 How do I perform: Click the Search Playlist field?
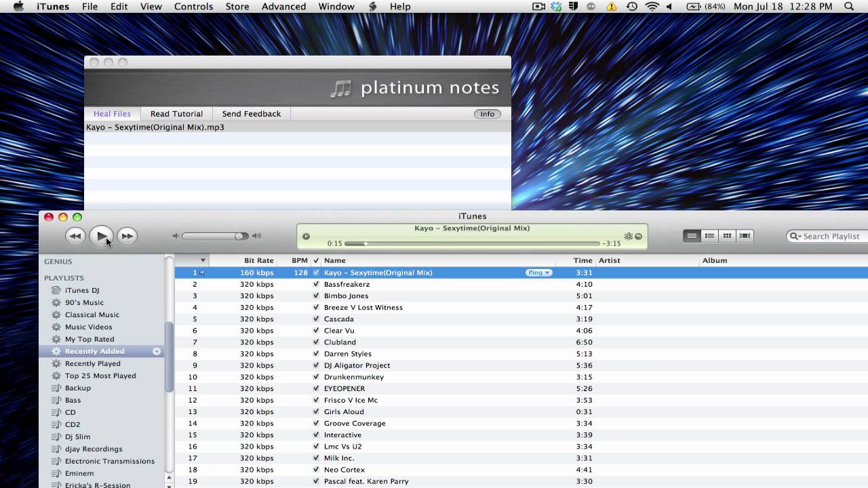pyautogui.click(x=827, y=236)
